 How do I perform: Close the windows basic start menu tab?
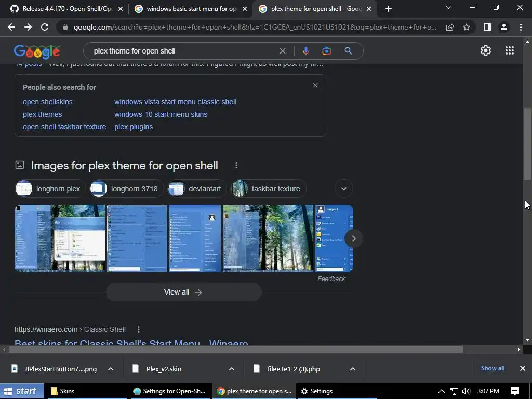[x=245, y=9]
